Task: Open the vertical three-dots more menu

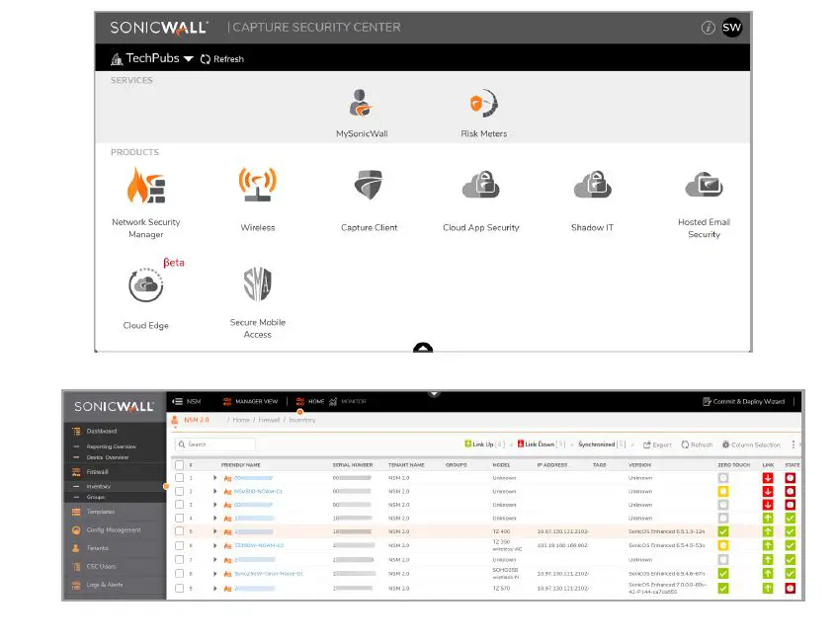Action: coord(793,444)
